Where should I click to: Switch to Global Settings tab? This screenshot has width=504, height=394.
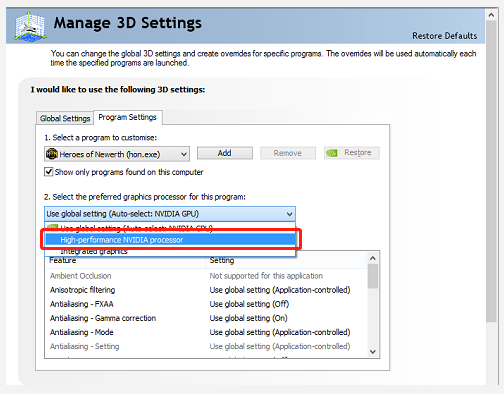click(65, 118)
